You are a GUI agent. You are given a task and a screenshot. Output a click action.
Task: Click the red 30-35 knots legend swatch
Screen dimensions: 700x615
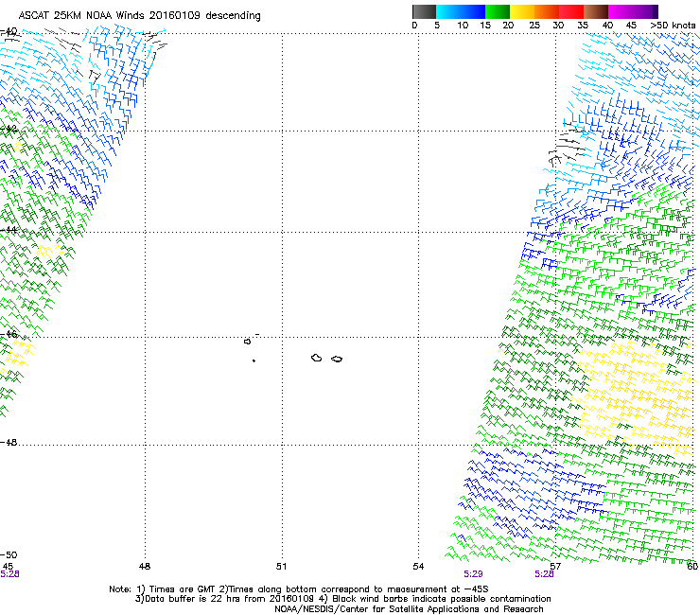tap(571, 11)
